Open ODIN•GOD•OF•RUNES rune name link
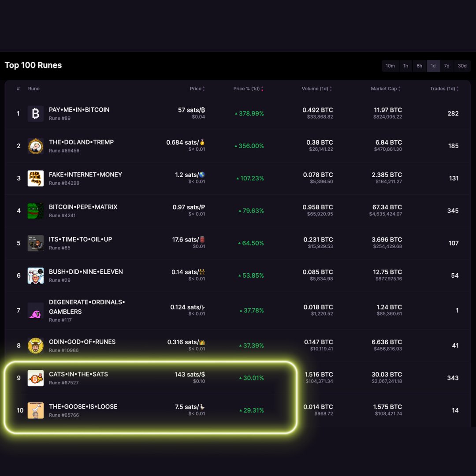Screen dimensions: 476x476 pyautogui.click(x=82, y=342)
